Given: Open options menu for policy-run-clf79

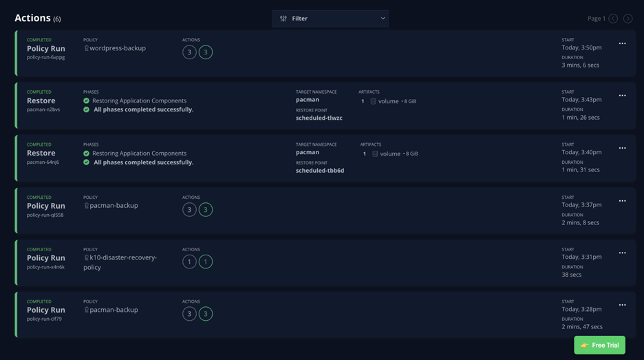Looking at the screenshot, I should tap(622, 305).
